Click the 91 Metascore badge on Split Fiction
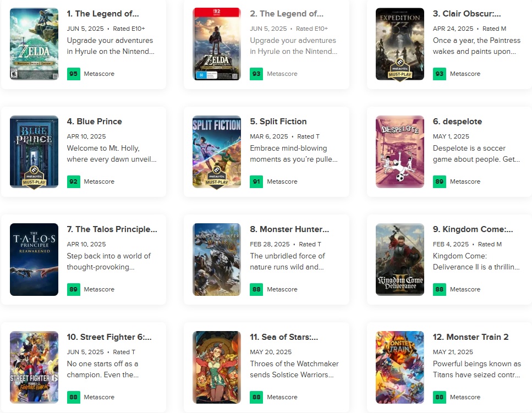Image resolution: width=532 pixels, height=413 pixels. coord(256,181)
